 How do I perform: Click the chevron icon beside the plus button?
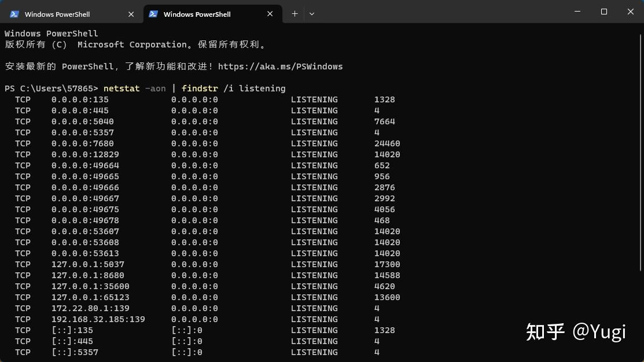click(x=312, y=13)
